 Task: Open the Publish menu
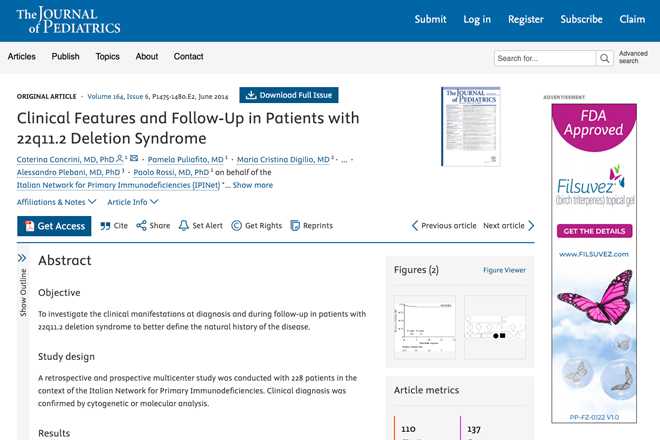[x=65, y=56]
